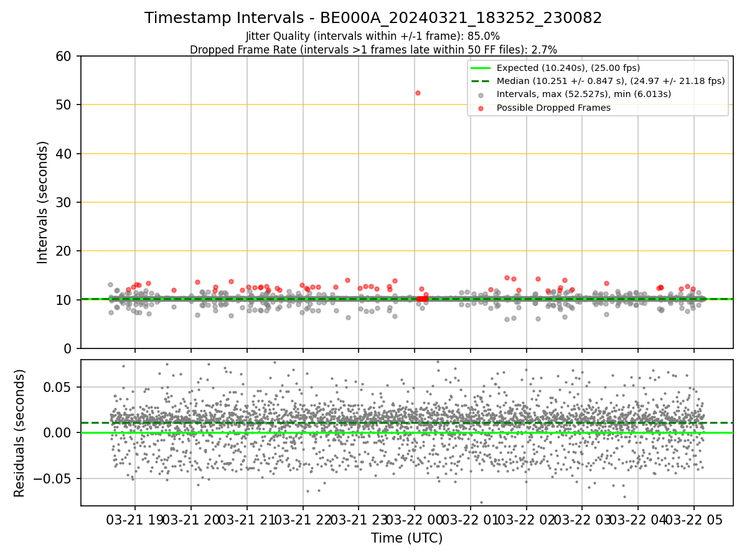Click the 'Dropped Frame Rate' 2.7% subtitle line
The width and height of the screenshot is (747, 560).
pyautogui.click(x=373, y=50)
